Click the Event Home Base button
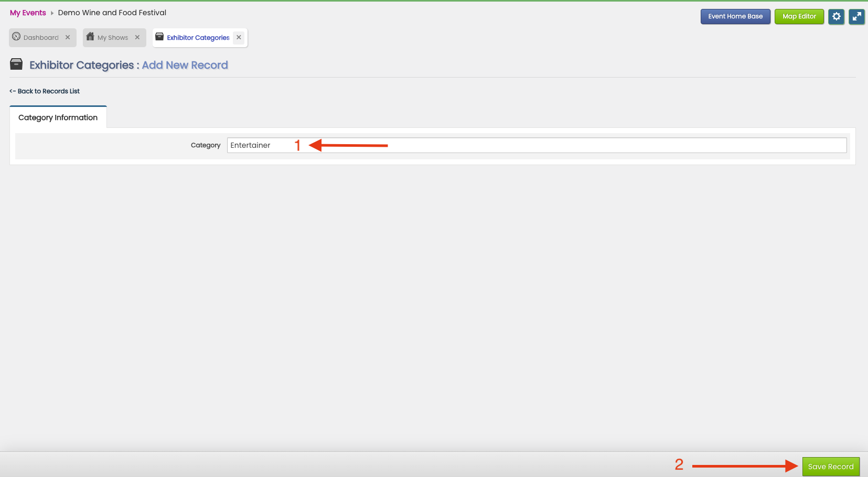 click(735, 17)
